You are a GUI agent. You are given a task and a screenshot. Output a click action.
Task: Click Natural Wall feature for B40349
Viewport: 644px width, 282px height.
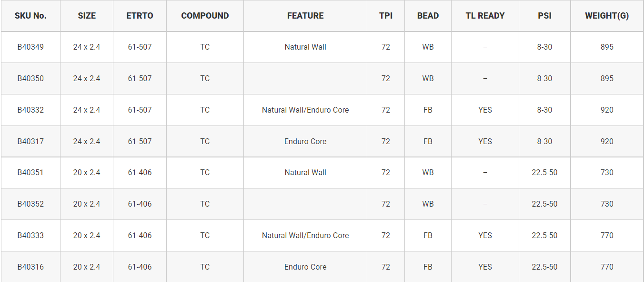click(x=305, y=47)
